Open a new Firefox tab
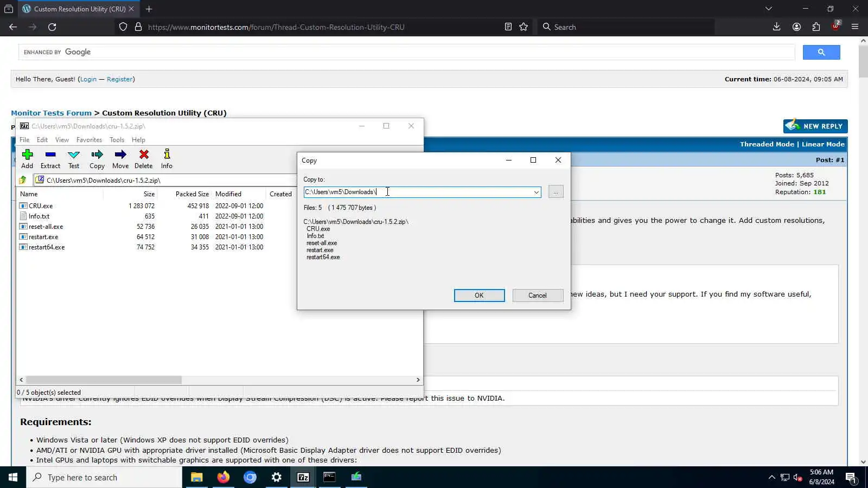The width and height of the screenshot is (868, 488). point(149,9)
